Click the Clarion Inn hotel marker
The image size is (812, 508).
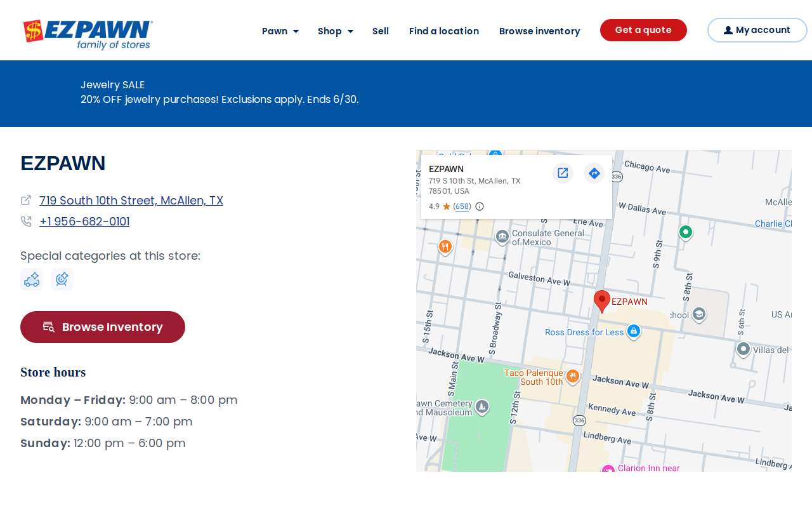[x=608, y=469]
